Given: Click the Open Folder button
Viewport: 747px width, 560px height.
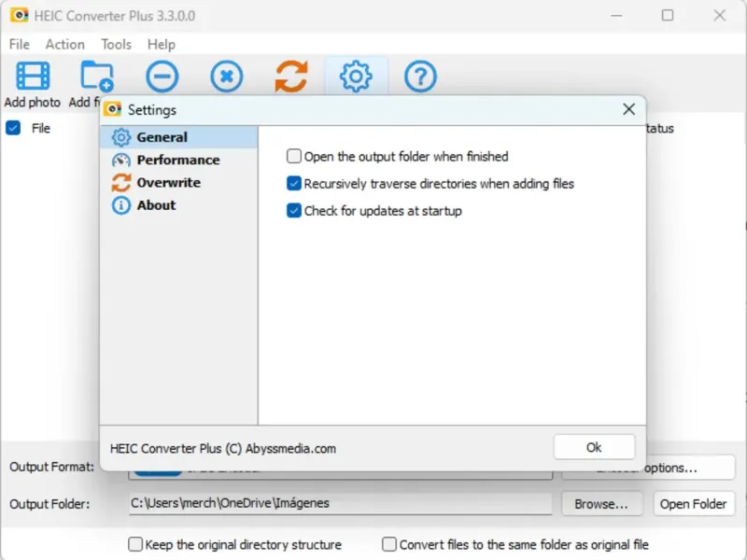Looking at the screenshot, I should tap(693, 504).
